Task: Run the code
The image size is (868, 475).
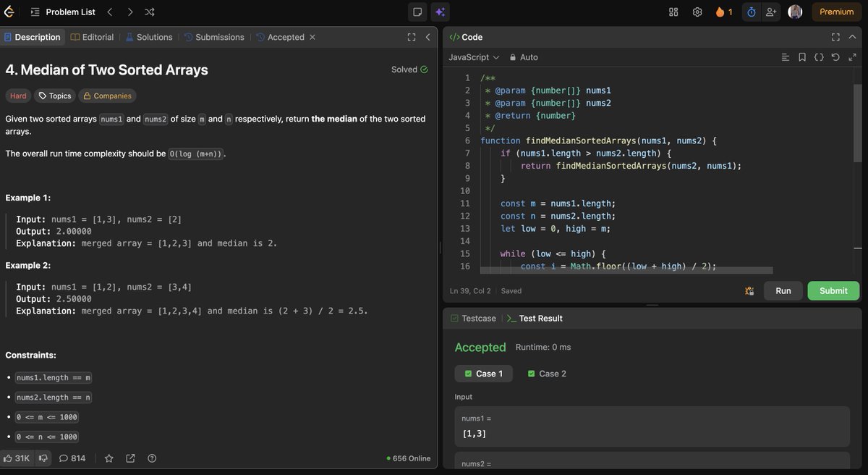Action: (x=783, y=290)
